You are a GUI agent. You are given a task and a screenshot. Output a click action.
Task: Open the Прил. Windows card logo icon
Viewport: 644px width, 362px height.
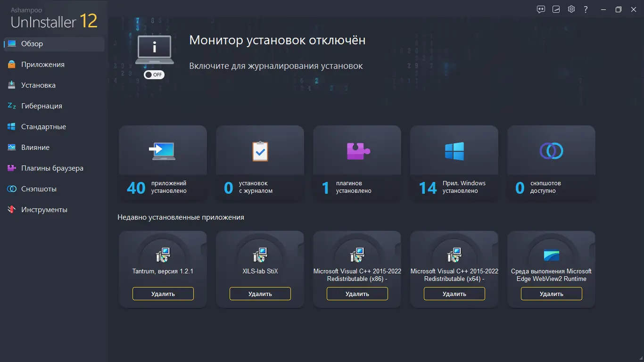click(454, 151)
